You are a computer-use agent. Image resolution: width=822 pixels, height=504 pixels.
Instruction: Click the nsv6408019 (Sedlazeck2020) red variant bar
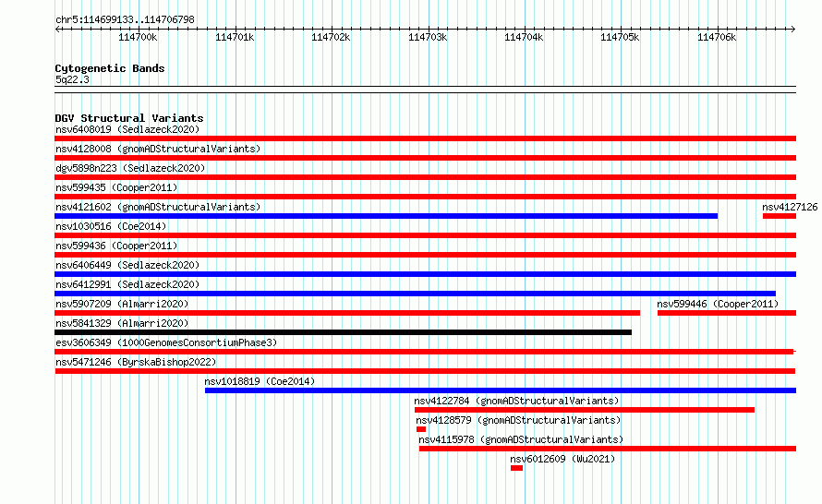pyautogui.click(x=425, y=138)
